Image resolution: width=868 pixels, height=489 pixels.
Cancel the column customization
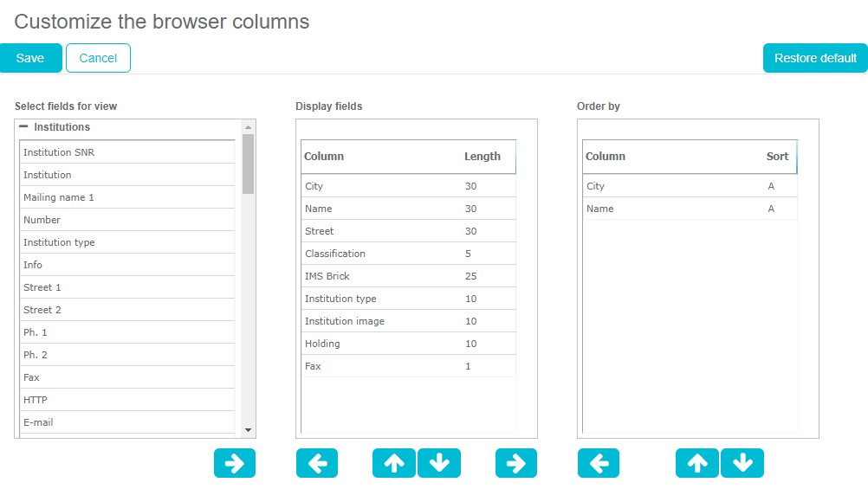[98, 58]
